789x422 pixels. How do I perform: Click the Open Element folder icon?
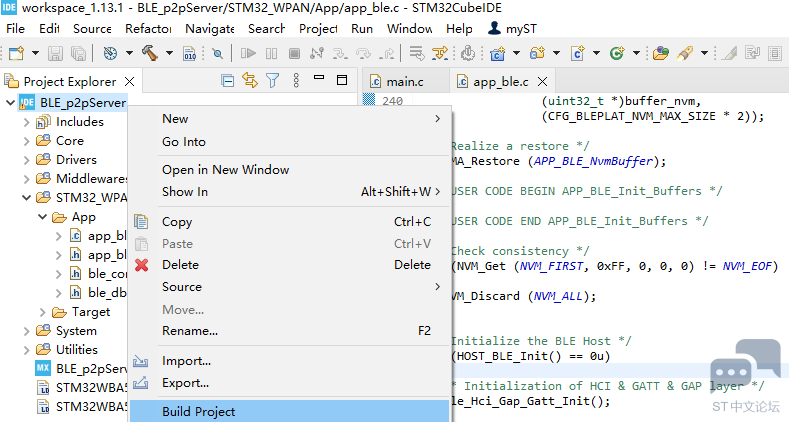pyautogui.click(x=660, y=53)
